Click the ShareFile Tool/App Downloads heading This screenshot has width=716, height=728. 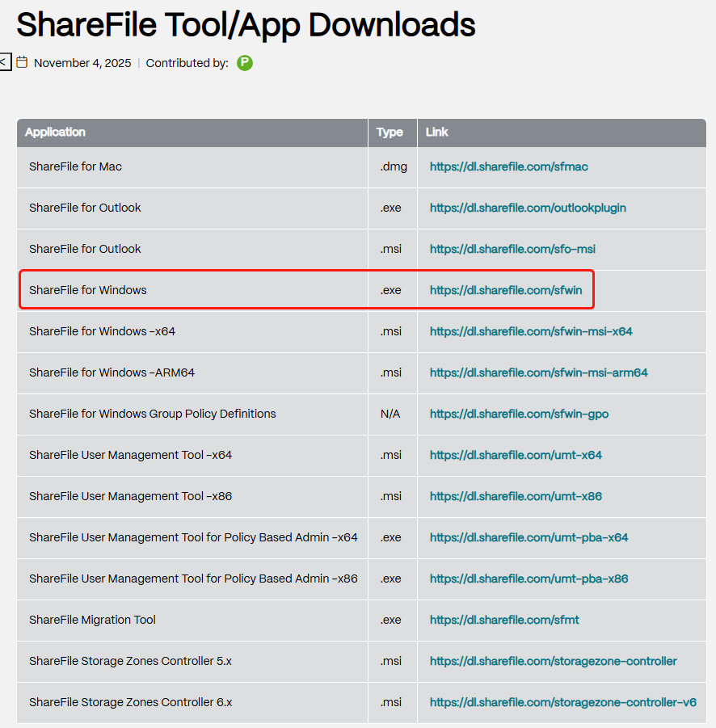pos(246,24)
